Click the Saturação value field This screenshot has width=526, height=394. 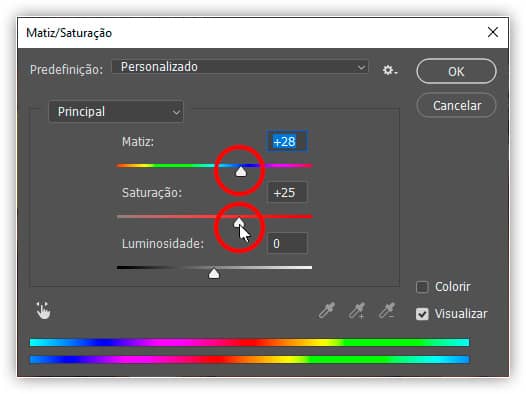tap(287, 192)
